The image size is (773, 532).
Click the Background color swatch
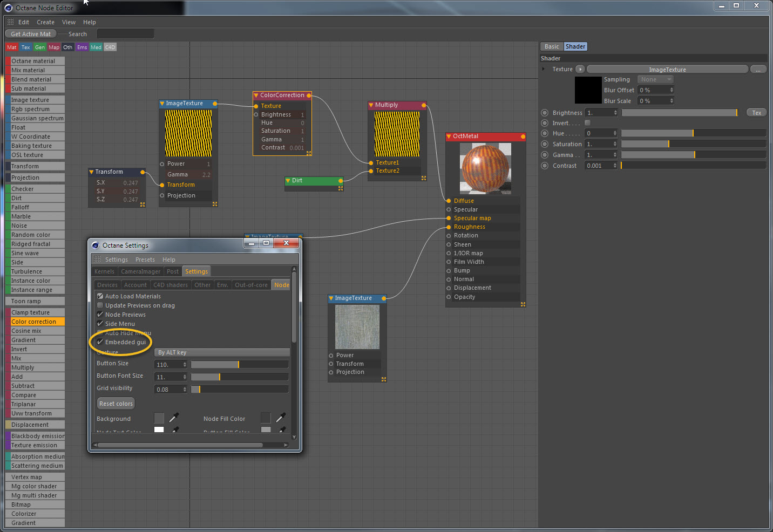[x=159, y=418]
